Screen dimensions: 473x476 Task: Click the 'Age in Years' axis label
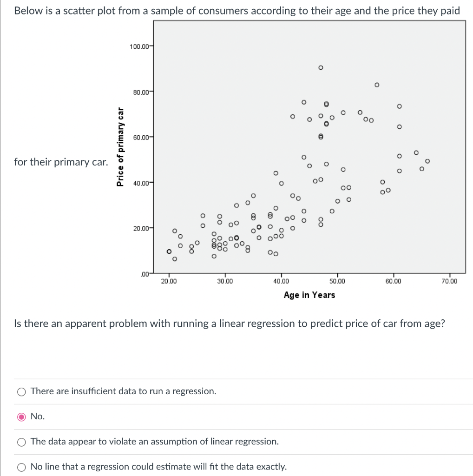[x=309, y=295]
